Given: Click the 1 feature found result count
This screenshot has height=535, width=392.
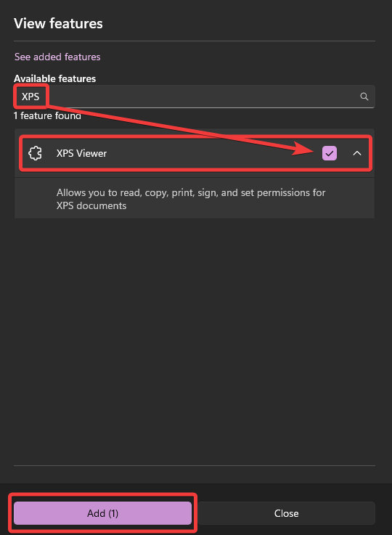Looking at the screenshot, I should tap(47, 115).
